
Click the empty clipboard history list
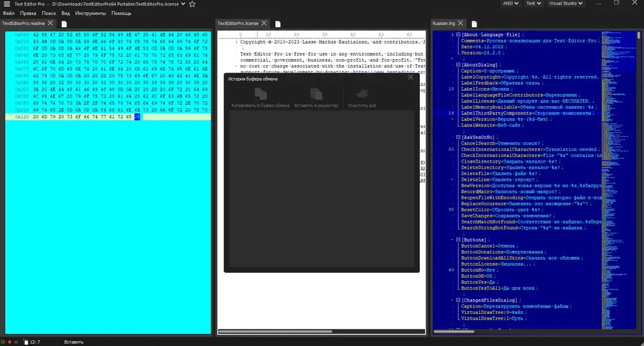[321, 188]
